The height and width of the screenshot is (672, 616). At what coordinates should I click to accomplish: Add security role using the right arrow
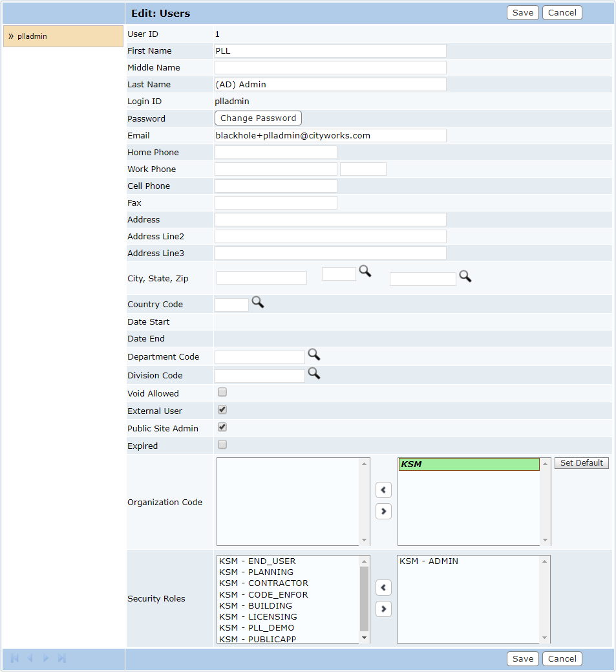click(x=383, y=609)
